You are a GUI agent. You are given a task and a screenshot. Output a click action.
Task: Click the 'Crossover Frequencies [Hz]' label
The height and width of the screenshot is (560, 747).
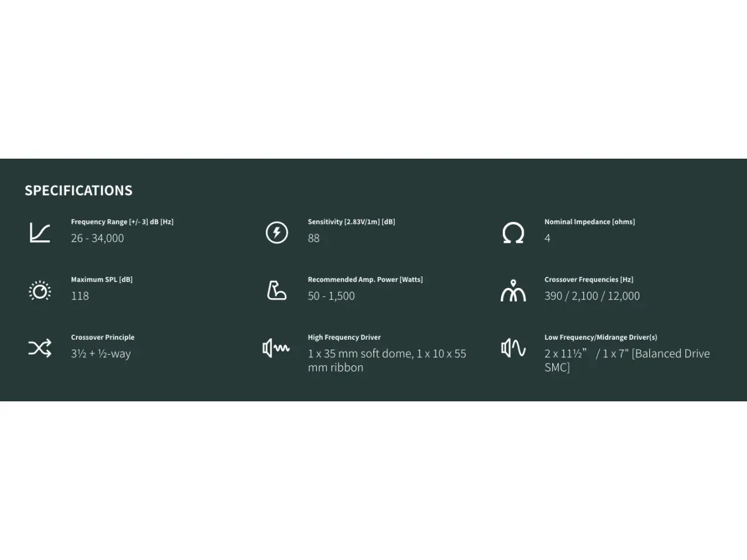pos(589,279)
